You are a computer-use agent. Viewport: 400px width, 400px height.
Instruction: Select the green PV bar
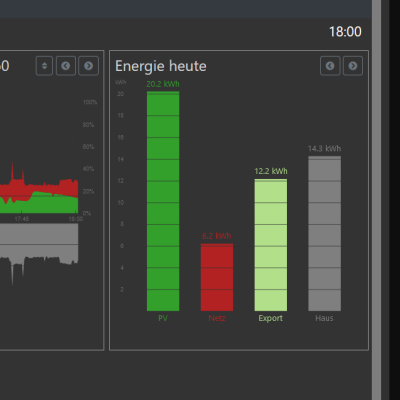pos(163,201)
